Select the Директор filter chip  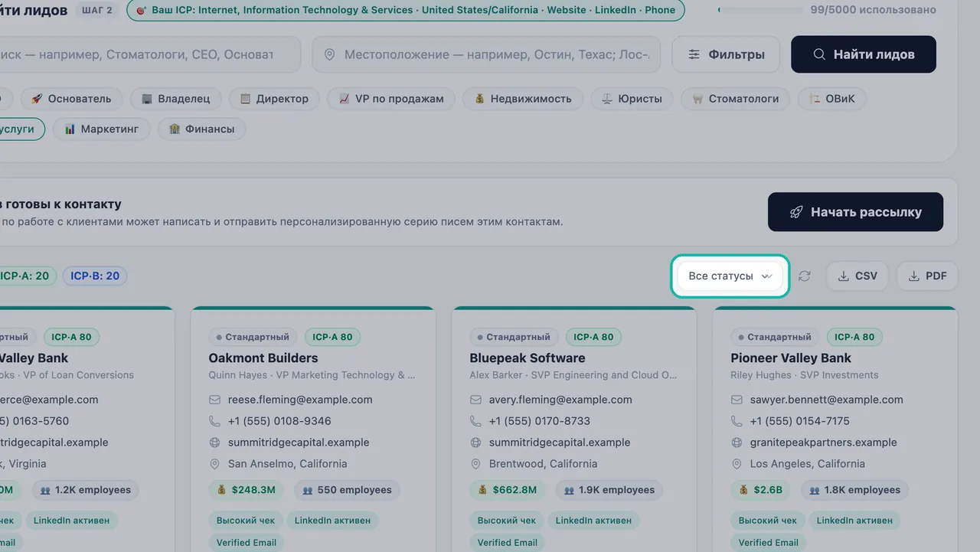coord(274,99)
